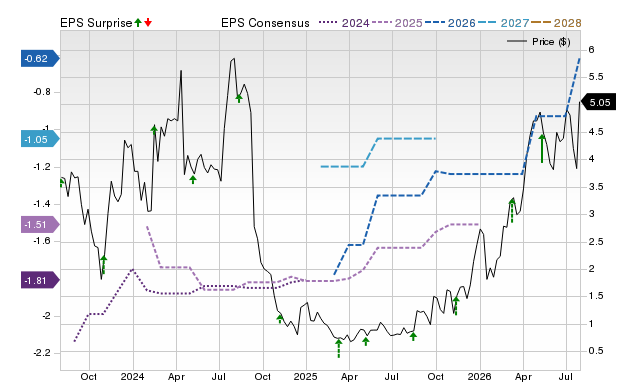Click the 5.05 current price tag

pos(598,102)
